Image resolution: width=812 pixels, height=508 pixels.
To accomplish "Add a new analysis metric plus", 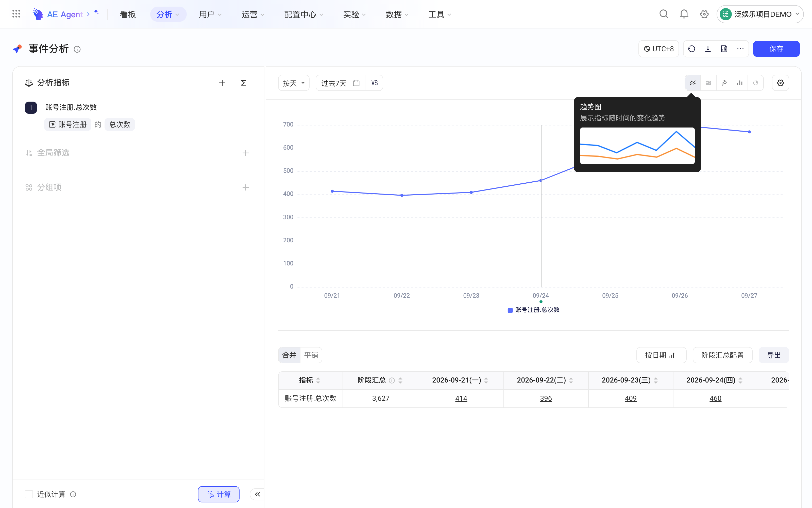I will point(222,83).
